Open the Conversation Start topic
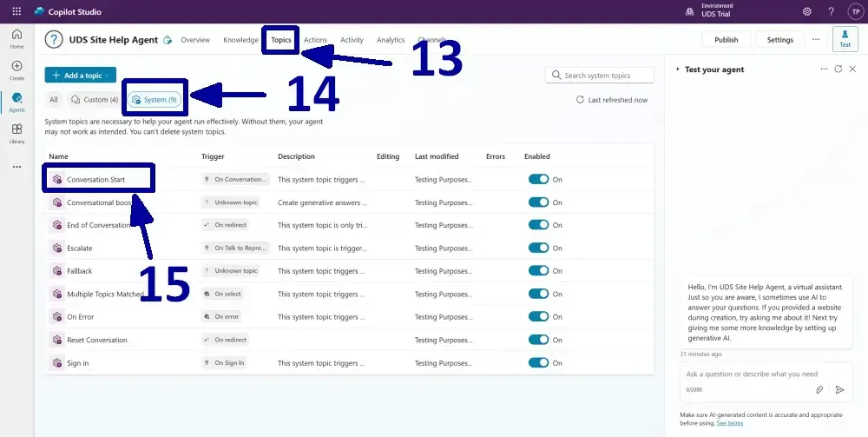Image resolution: width=868 pixels, height=437 pixels. click(95, 180)
